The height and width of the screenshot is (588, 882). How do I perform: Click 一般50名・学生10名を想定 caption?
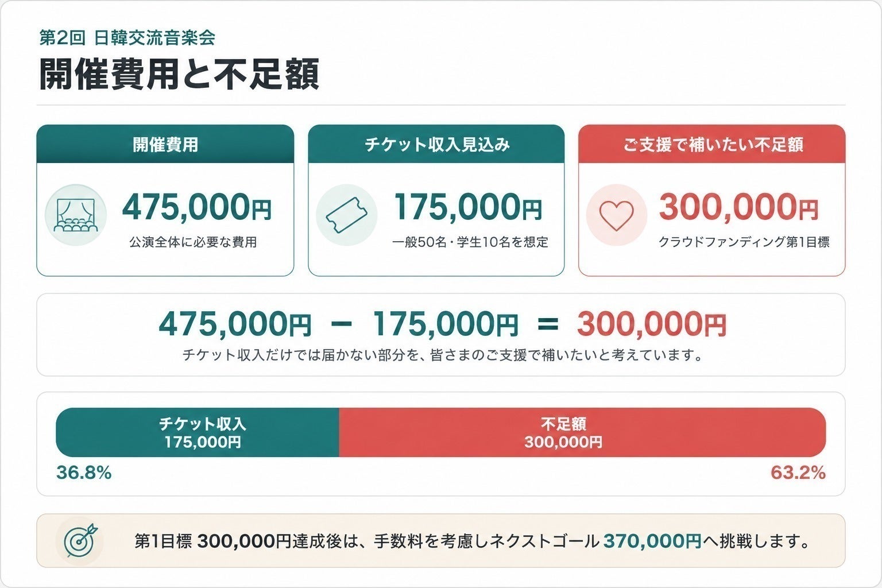click(x=470, y=242)
